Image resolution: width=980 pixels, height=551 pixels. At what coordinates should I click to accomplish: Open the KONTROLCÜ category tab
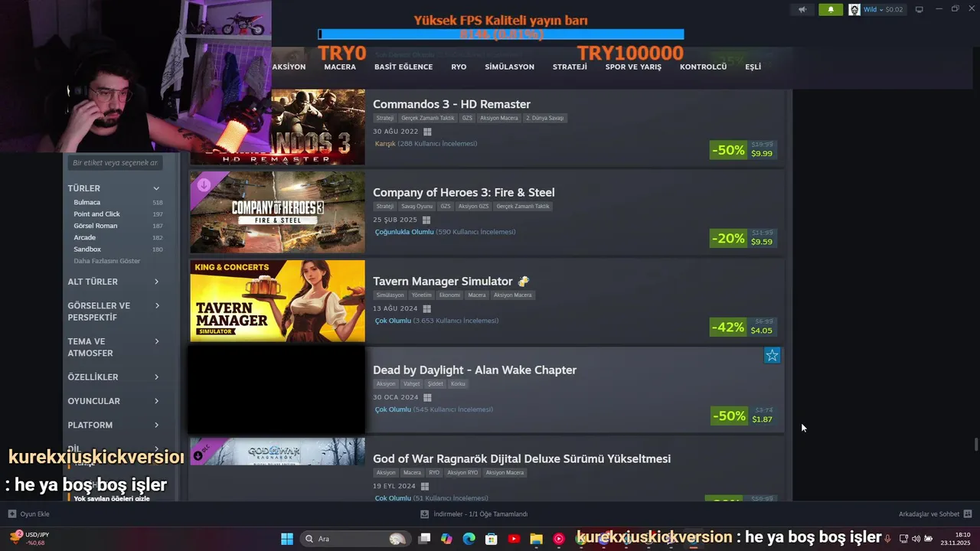point(703,67)
